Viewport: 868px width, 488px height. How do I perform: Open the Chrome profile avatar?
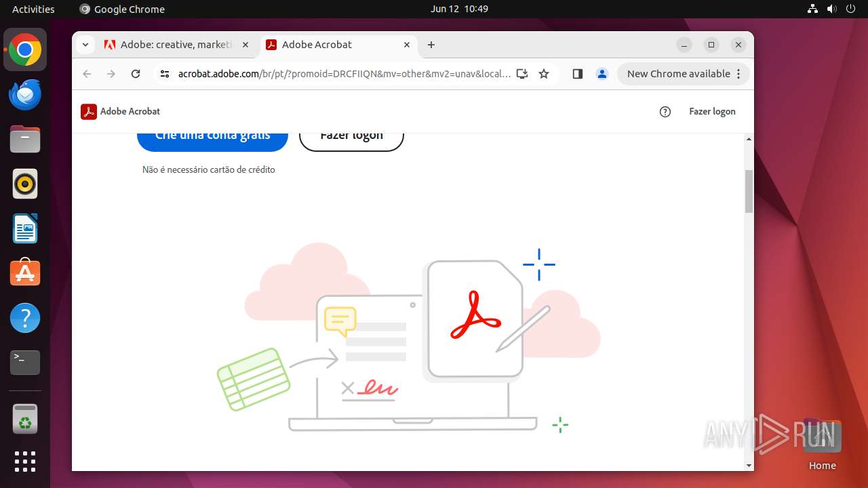tap(602, 74)
